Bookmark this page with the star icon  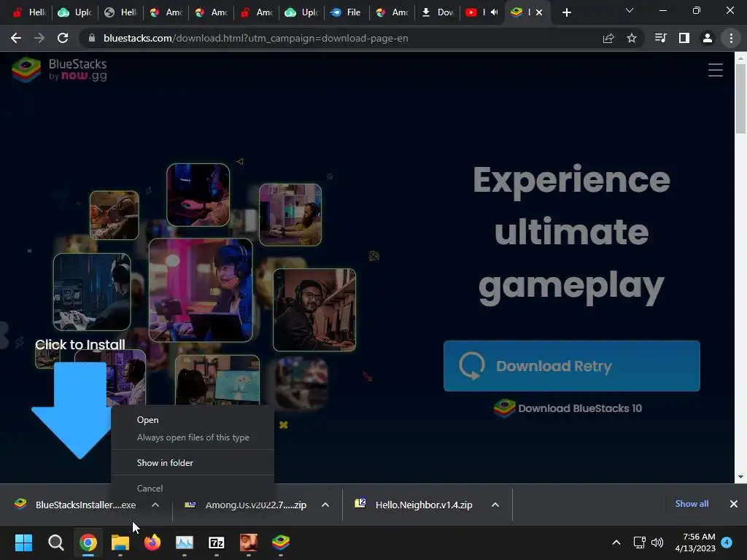click(632, 38)
